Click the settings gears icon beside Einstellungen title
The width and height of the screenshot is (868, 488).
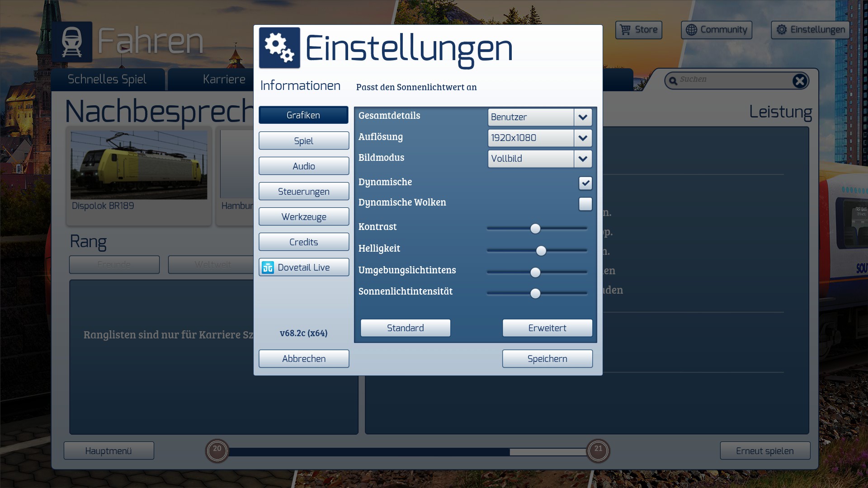[279, 48]
